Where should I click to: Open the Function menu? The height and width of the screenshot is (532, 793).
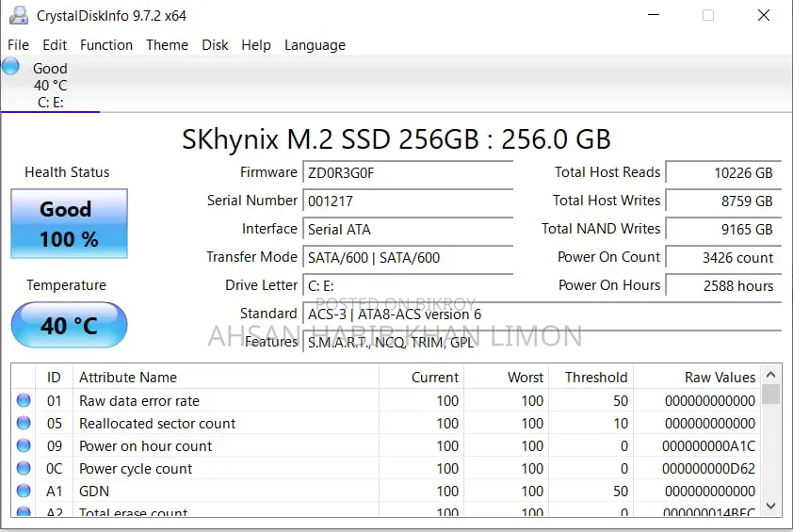point(106,45)
